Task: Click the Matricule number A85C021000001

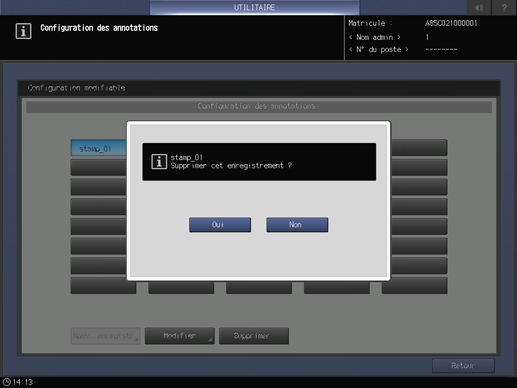Action: (451, 23)
